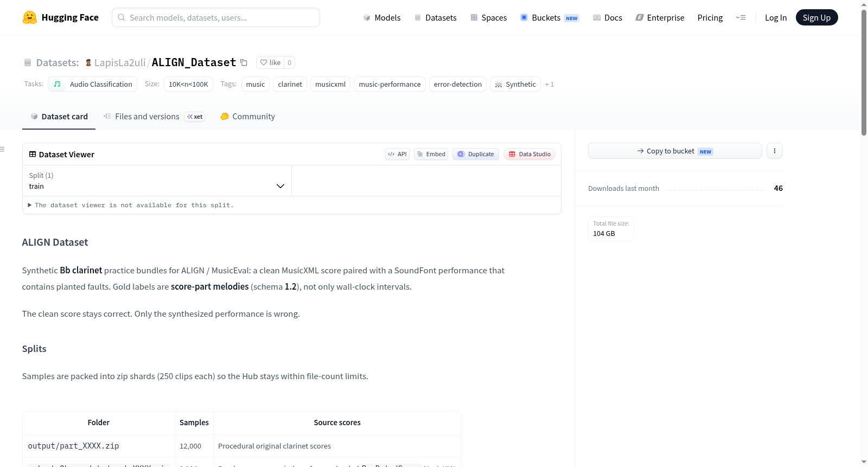The height and width of the screenshot is (467, 868).
Task: Open Enterprise in the top navigation
Action: coord(660,17)
